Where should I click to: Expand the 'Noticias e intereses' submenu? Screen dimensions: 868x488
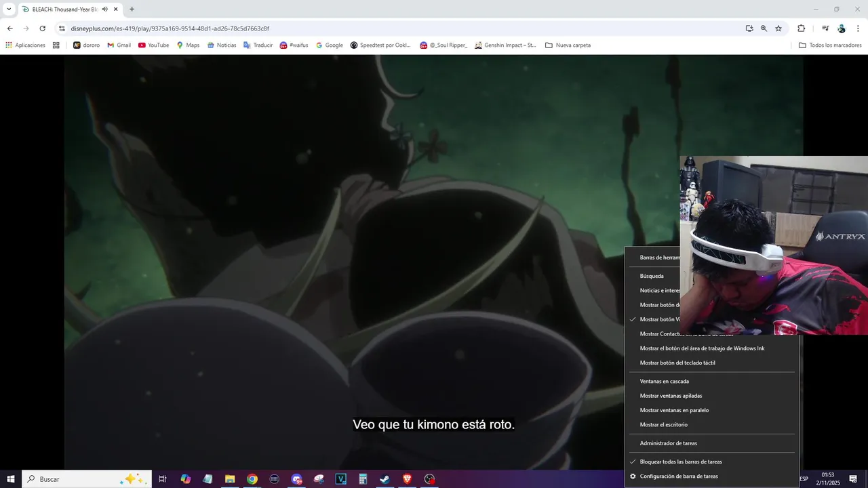[x=652, y=290]
